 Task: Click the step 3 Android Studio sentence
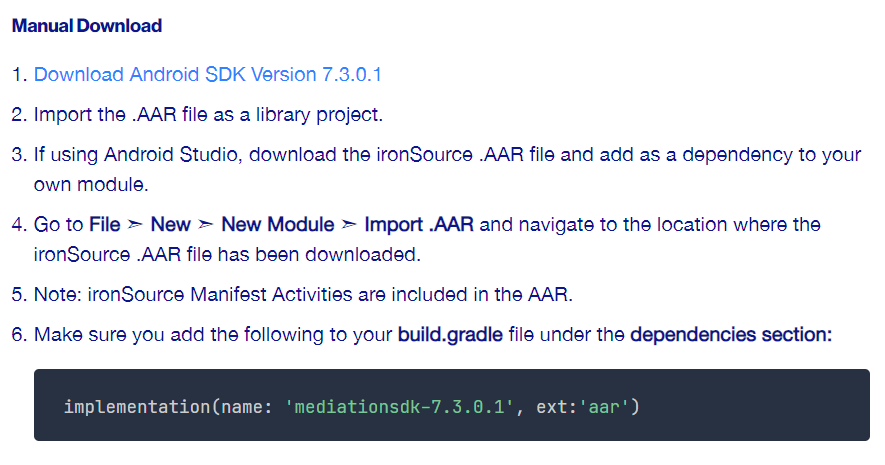tap(447, 156)
